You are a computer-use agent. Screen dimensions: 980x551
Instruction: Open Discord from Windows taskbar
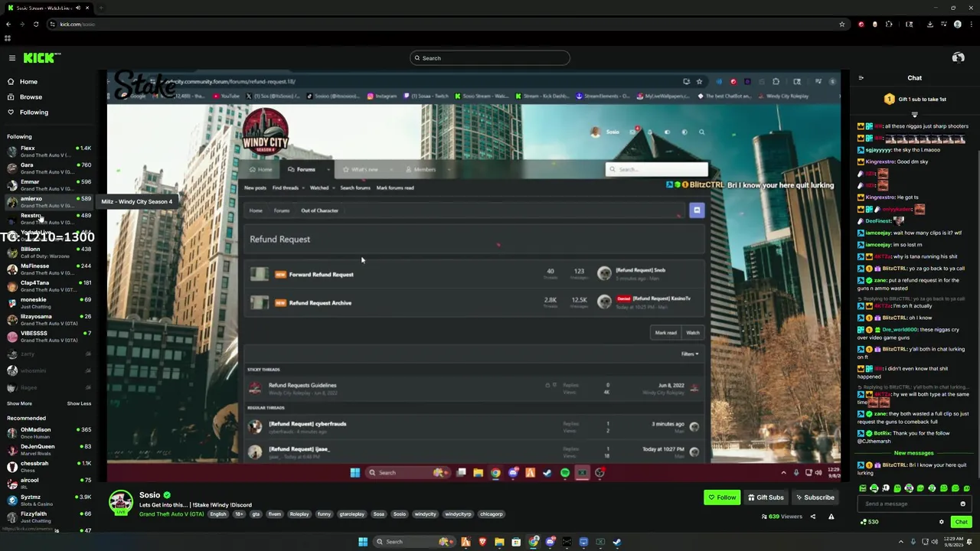(550, 542)
